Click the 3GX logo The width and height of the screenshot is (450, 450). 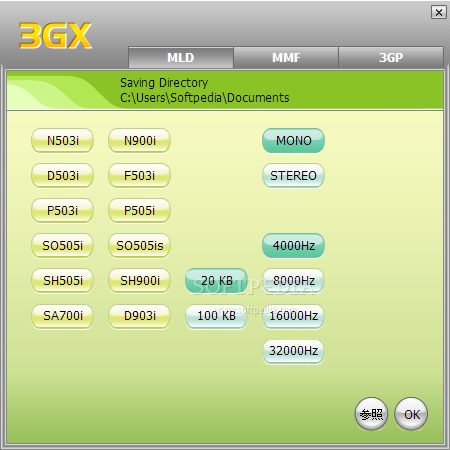click(x=55, y=36)
